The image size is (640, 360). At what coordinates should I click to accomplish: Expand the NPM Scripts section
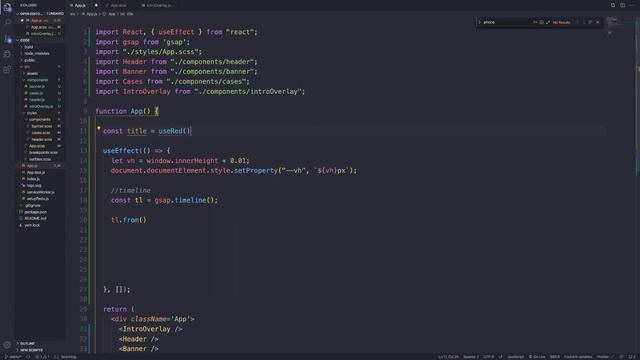(x=40, y=350)
